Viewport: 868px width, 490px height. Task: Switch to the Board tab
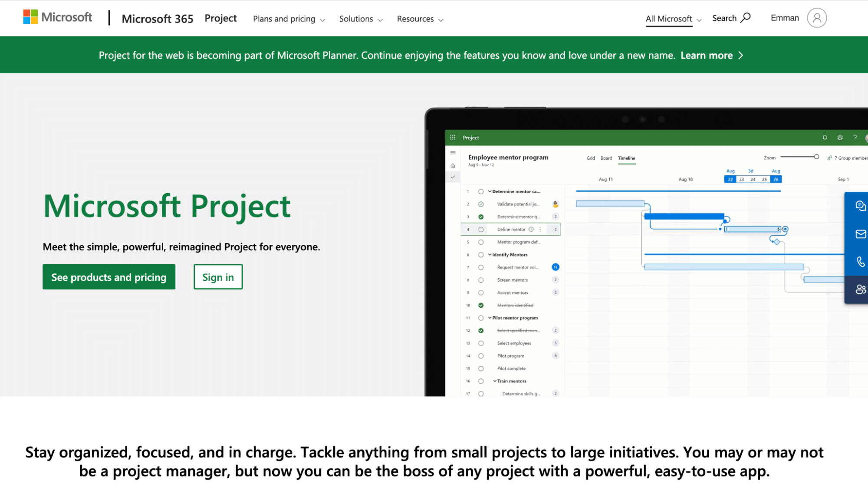tap(606, 158)
